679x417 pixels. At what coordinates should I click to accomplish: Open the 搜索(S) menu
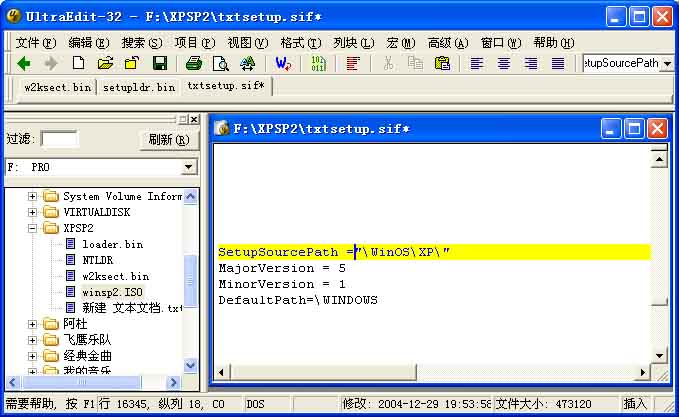click(x=142, y=43)
